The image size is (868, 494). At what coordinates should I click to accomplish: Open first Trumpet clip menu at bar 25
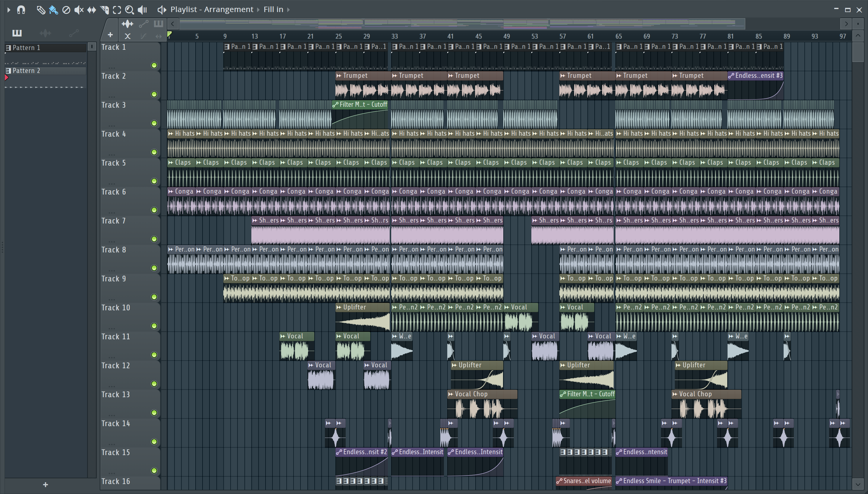click(x=339, y=76)
